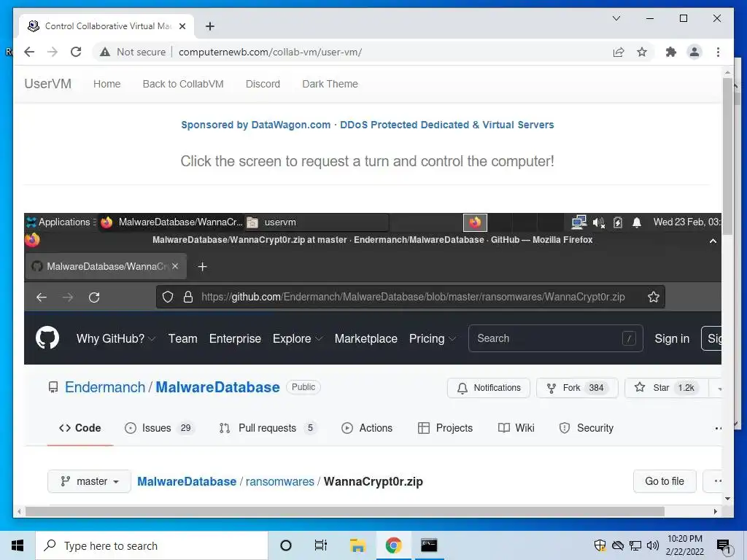This screenshot has width=747, height=560.
Task: Expand the Why GitHub? menu
Action: pos(116,338)
